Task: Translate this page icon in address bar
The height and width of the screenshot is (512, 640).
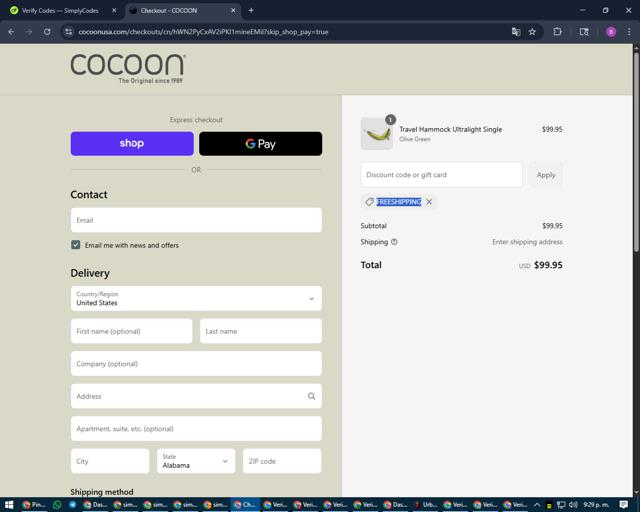Action: pos(516,31)
